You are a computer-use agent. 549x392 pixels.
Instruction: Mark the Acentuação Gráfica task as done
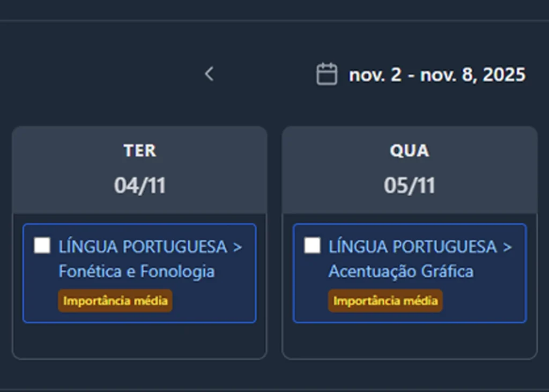point(312,246)
